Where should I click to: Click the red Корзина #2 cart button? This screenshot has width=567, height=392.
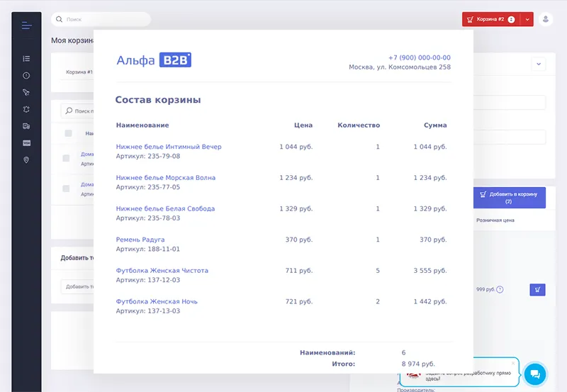[490, 20]
